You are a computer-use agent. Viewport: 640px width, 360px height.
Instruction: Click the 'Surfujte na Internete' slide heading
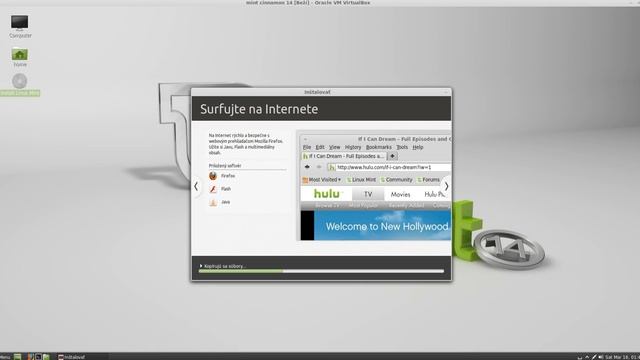coord(259,109)
